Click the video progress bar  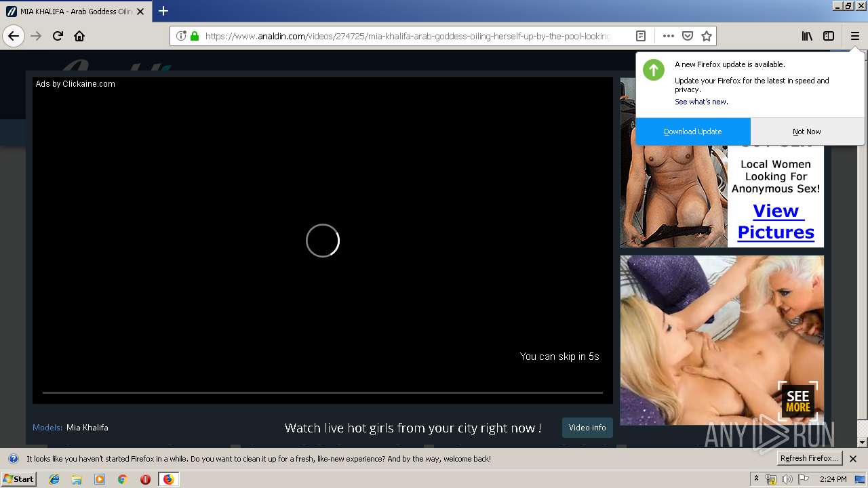pyautogui.click(x=323, y=392)
